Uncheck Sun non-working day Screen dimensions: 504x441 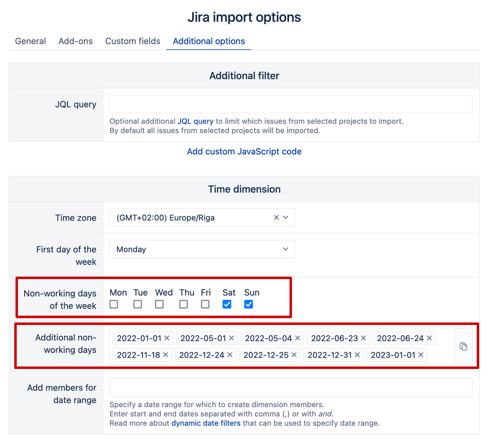coord(248,304)
